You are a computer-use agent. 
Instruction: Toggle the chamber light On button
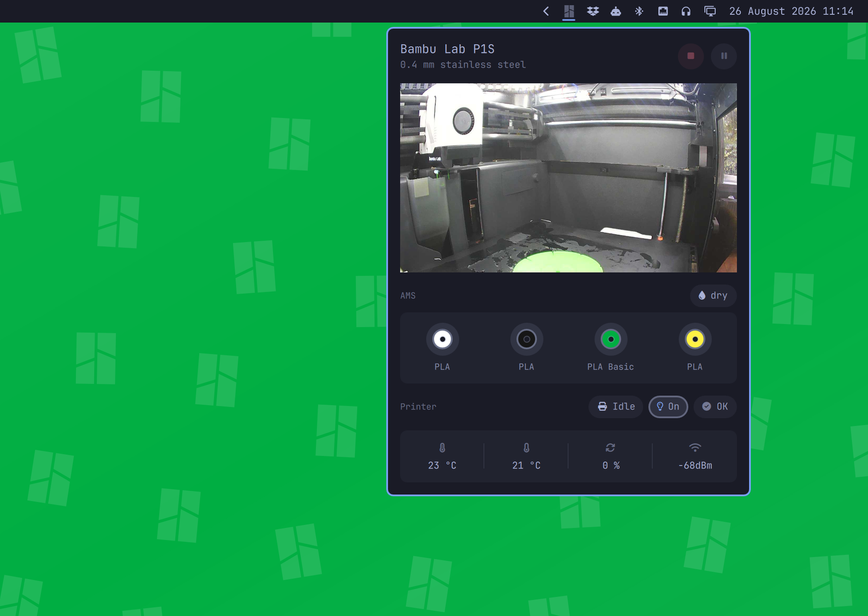click(x=668, y=407)
